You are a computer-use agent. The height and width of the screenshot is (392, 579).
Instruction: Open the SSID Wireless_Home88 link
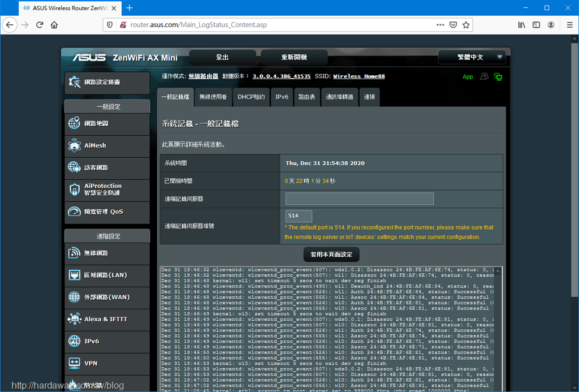pyautogui.click(x=359, y=76)
